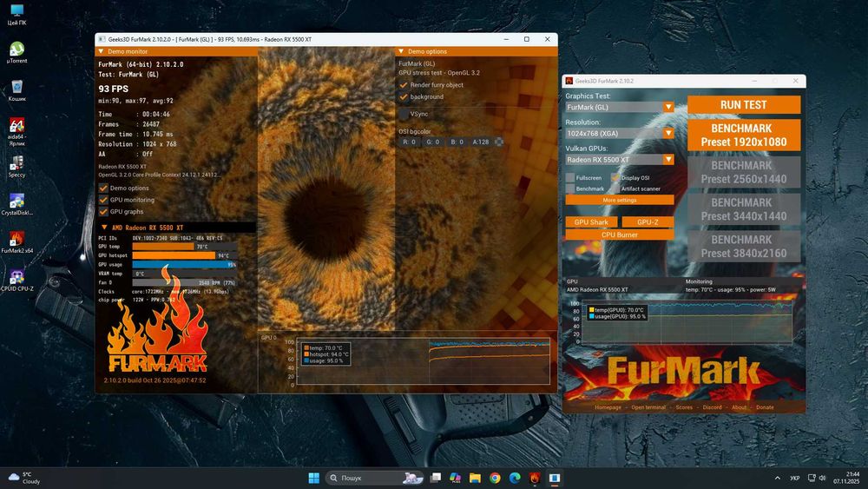Open the µTorrent desktop shortcut
Viewport: 868px width, 489px height.
(x=16, y=53)
